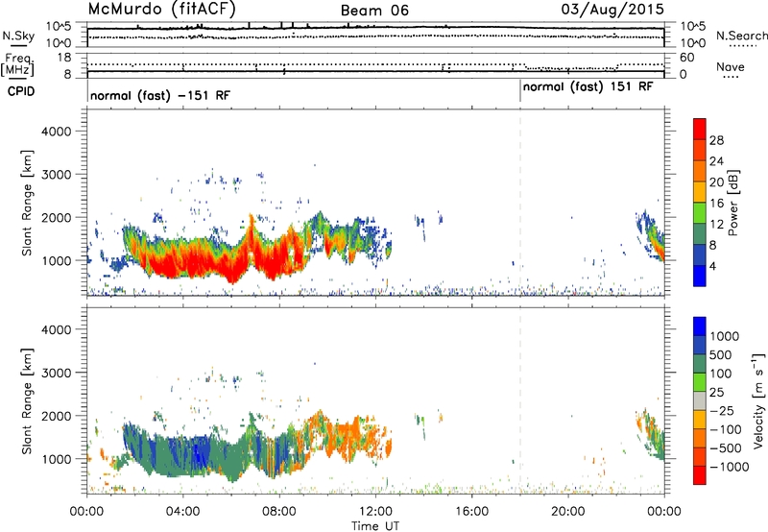Select the red top segment of Power color bar
Image resolution: width=768 pixels, height=532 pixels.
pyautogui.click(x=700, y=129)
